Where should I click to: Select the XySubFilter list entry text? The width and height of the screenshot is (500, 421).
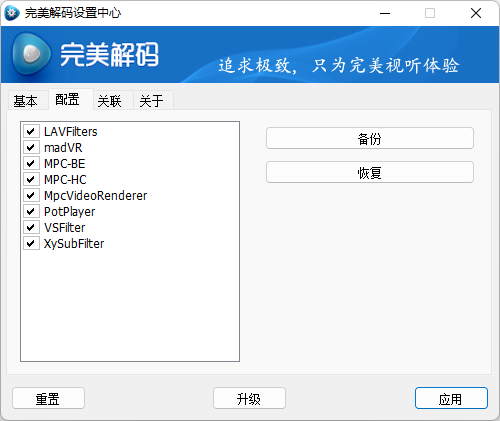(x=74, y=244)
